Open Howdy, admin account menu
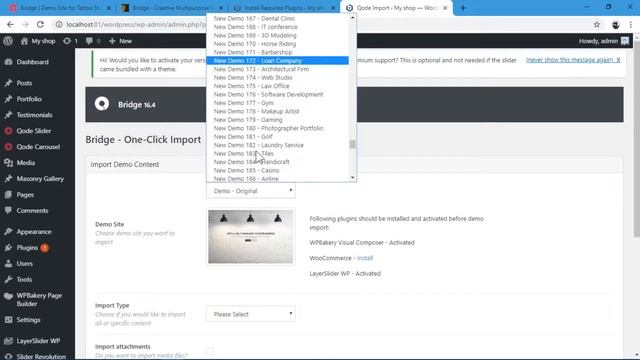Viewport: 640px width, 360px height. point(604,41)
